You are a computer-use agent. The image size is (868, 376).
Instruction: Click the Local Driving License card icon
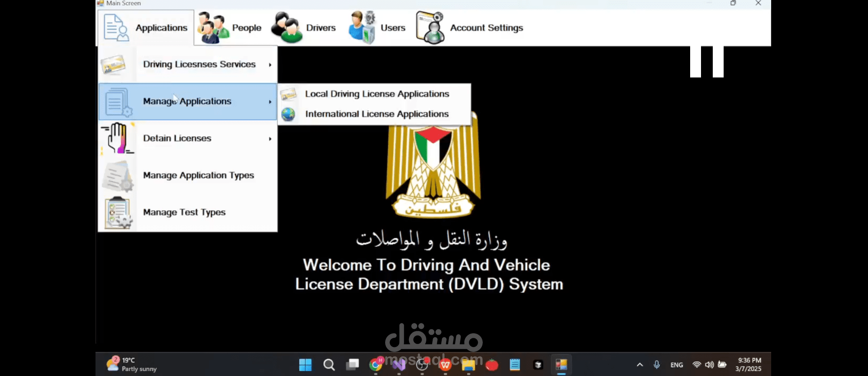(288, 94)
